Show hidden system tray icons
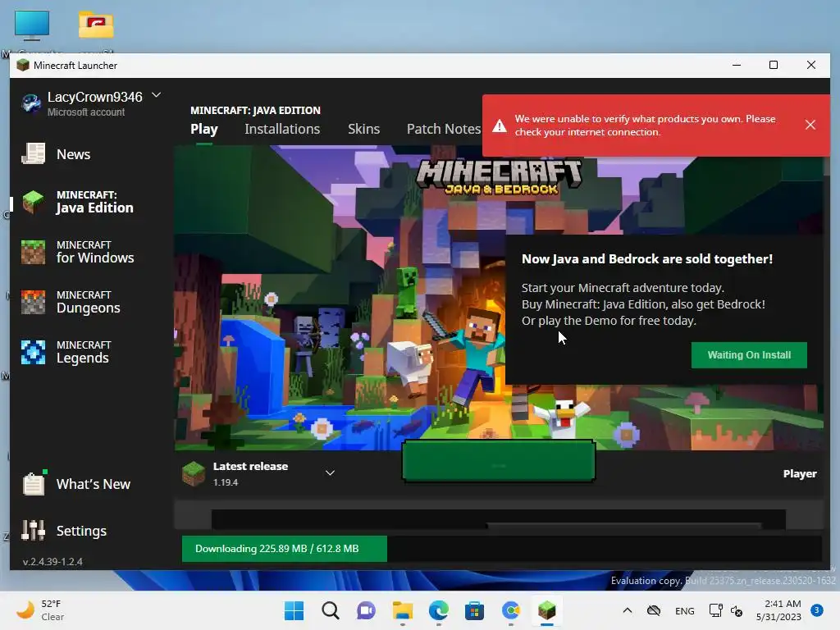This screenshot has width=840, height=630. point(628,610)
